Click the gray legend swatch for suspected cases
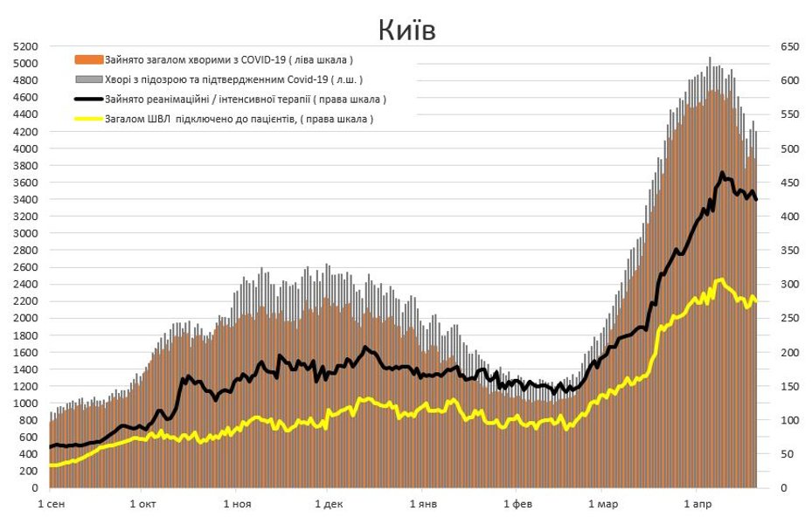 point(89,79)
